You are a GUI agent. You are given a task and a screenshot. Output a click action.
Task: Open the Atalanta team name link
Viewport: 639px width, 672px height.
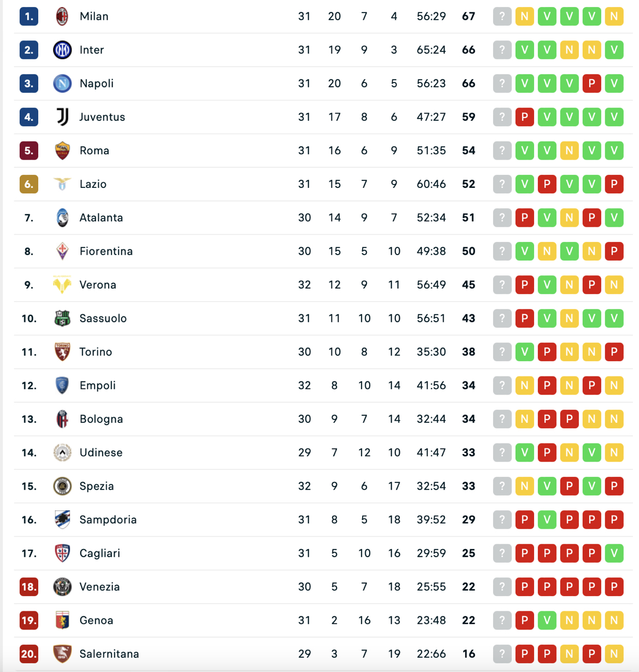pos(101,218)
